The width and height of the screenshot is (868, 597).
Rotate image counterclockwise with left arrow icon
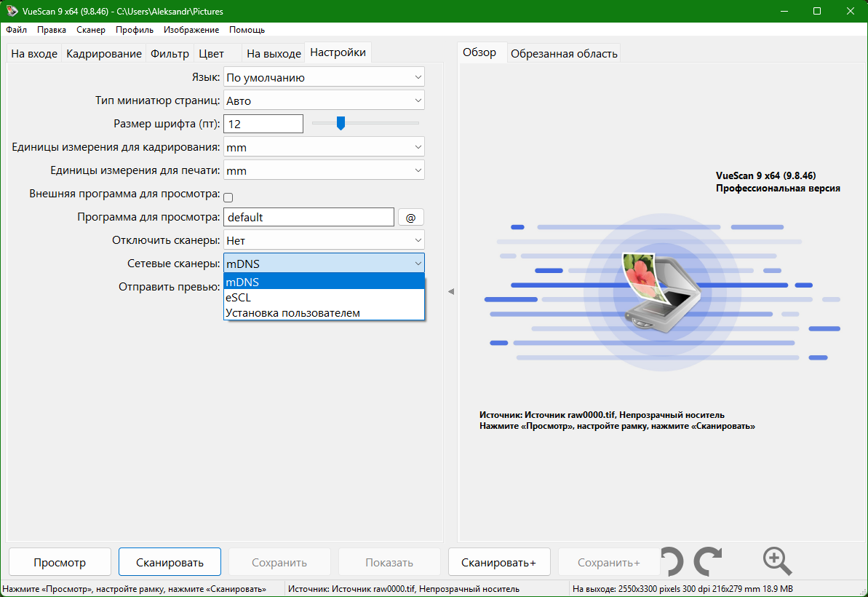672,561
